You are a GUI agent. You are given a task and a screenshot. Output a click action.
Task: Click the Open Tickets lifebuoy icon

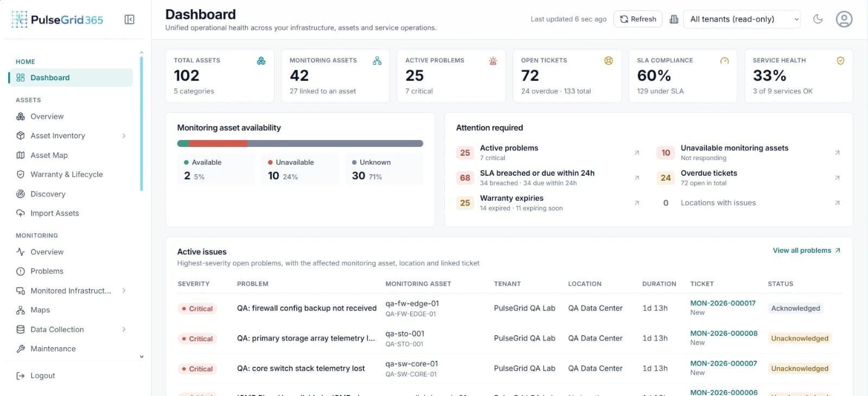coord(609,61)
